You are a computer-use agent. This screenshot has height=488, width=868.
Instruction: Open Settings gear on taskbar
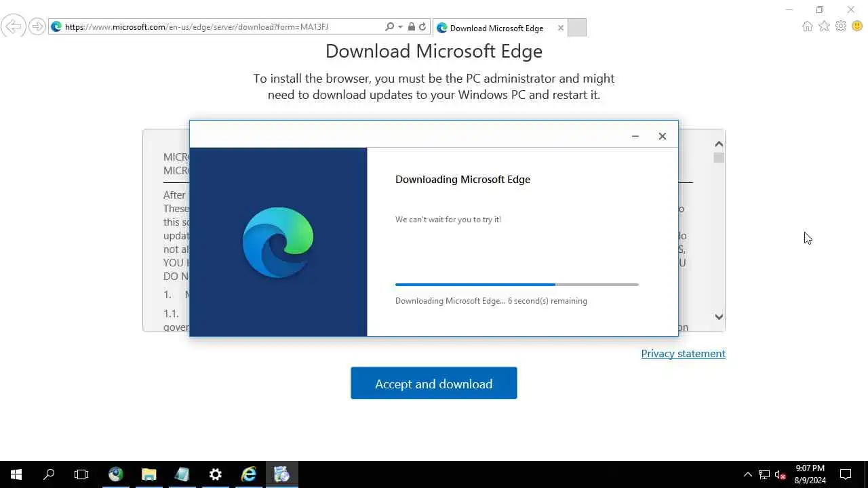tap(215, 474)
